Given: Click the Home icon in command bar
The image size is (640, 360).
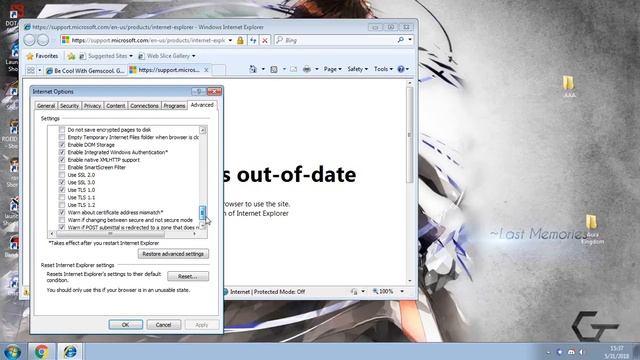Looking at the screenshot, I should tap(253, 69).
